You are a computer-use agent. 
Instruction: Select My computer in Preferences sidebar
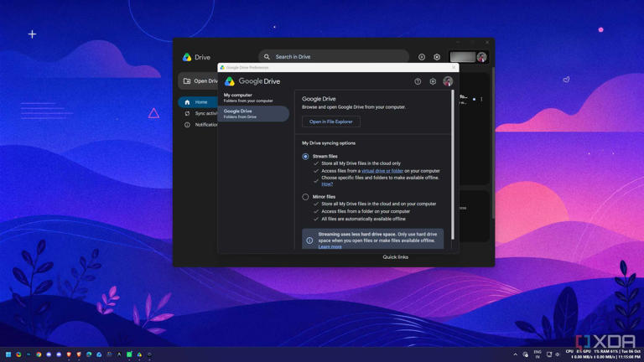[x=253, y=98]
